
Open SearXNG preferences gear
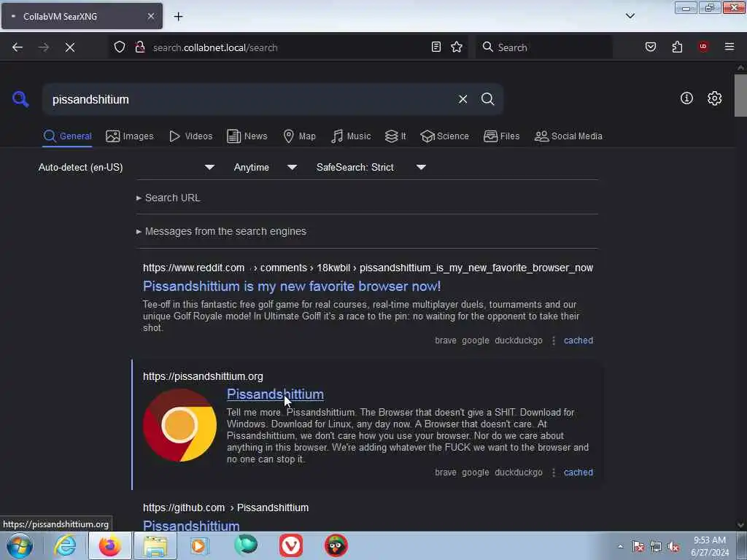coord(715,98)
